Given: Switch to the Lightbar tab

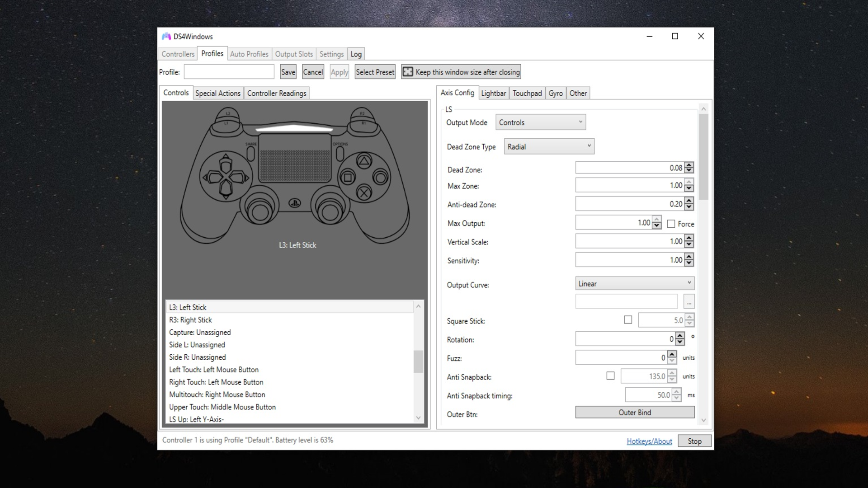Looking at the screenshot, I should click(x=493, y=93).
